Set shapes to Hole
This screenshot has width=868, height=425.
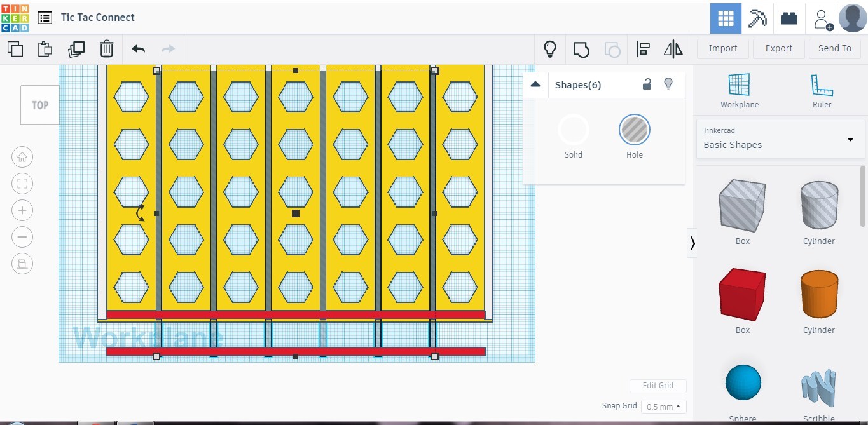(x=634, y=136)
